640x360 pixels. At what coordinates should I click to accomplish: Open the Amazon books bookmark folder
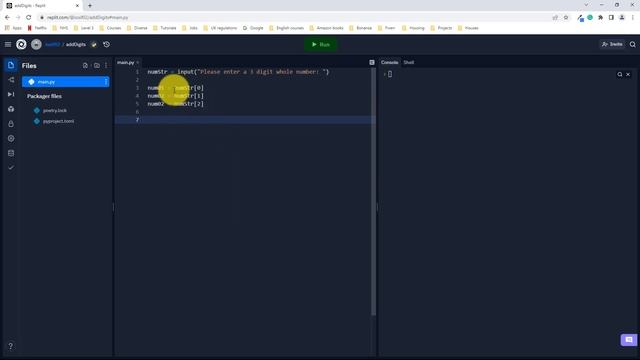coord(327,28)
